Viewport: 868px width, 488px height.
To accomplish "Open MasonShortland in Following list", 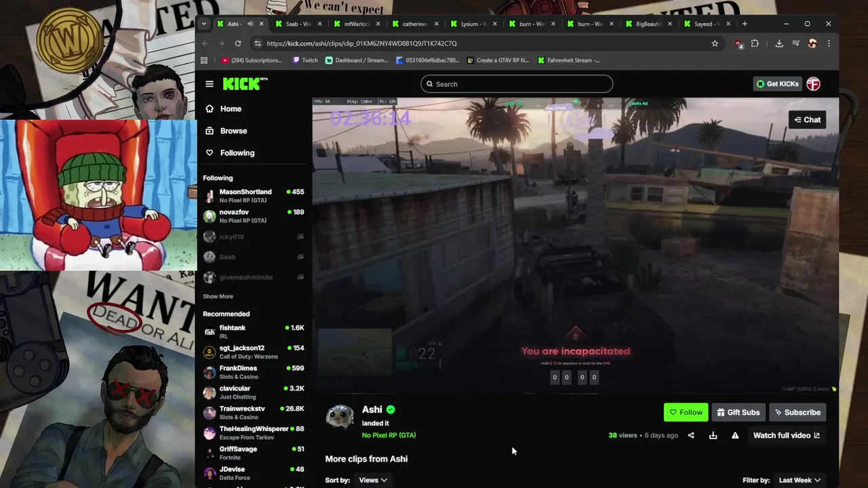I will coord(254,196).
